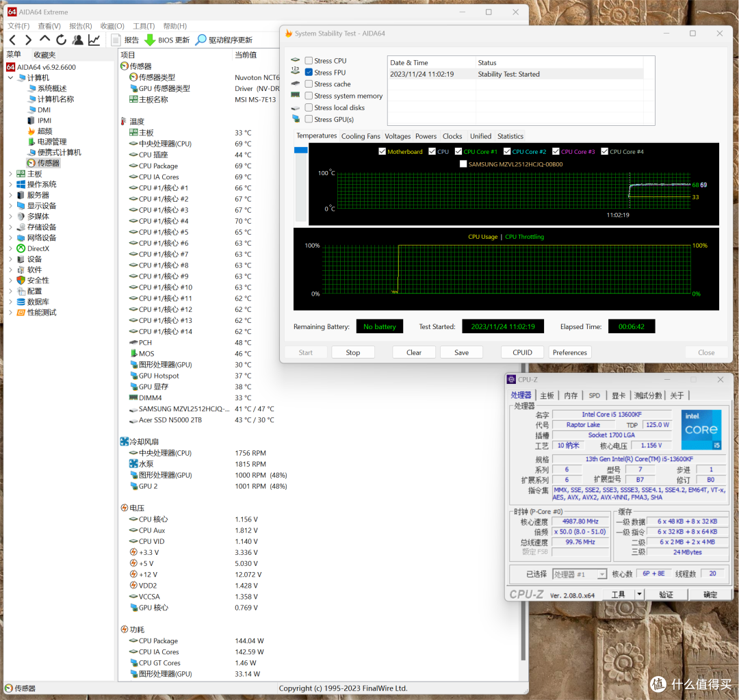Screen dimensions: 739x700
Task: Click the 当前值 column header
Action: tap(246, 55)
